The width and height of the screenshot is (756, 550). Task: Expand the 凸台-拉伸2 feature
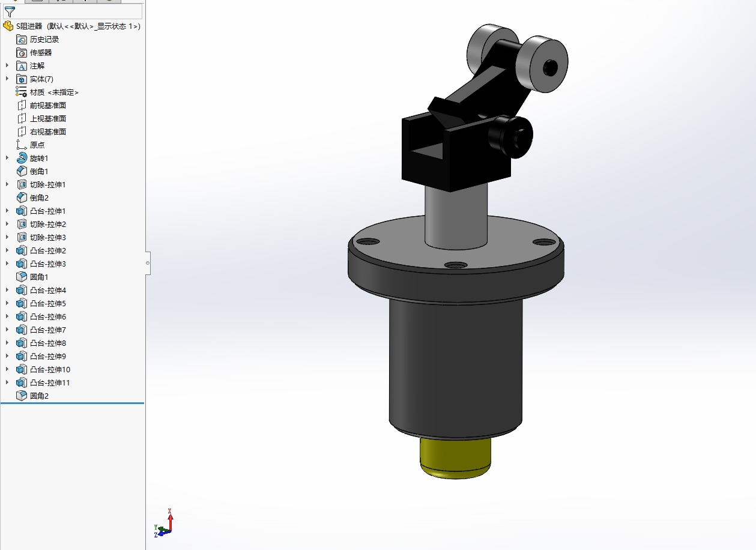click(x=7, y=250)
